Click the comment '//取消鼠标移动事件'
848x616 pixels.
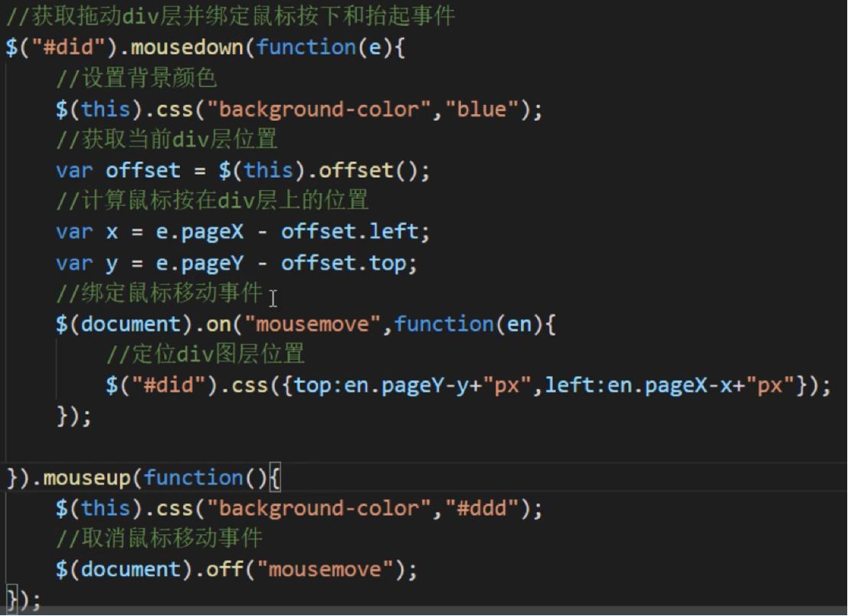coord(159,539)
